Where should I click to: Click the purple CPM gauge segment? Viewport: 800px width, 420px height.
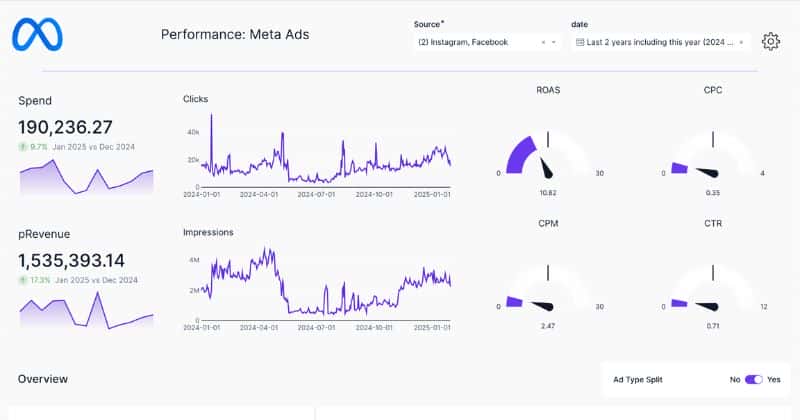click(514, 301)
